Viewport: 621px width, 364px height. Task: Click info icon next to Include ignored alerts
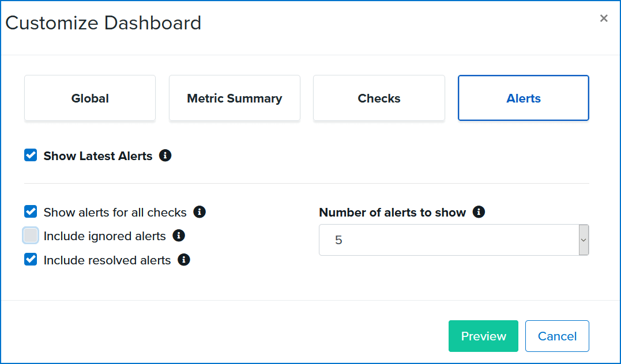179,236
